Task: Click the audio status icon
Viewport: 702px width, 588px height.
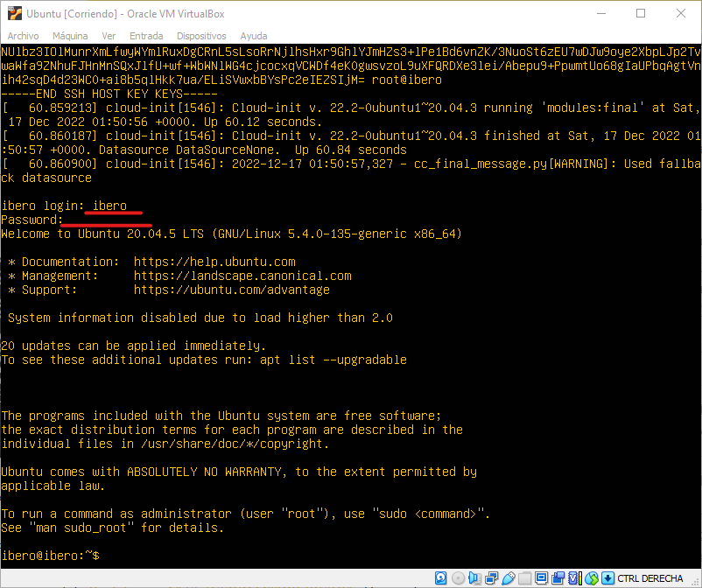Action: pos(474,578)
